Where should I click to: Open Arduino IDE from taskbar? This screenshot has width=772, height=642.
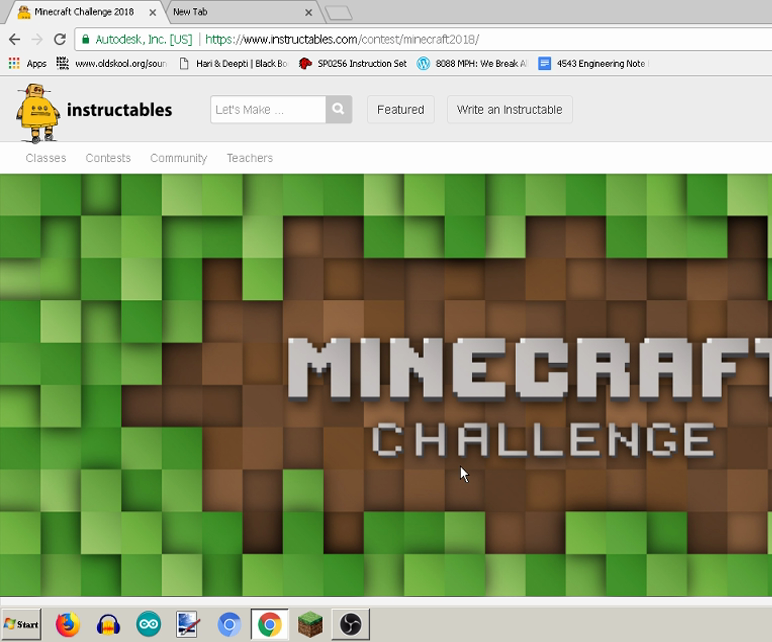[148, 625]
